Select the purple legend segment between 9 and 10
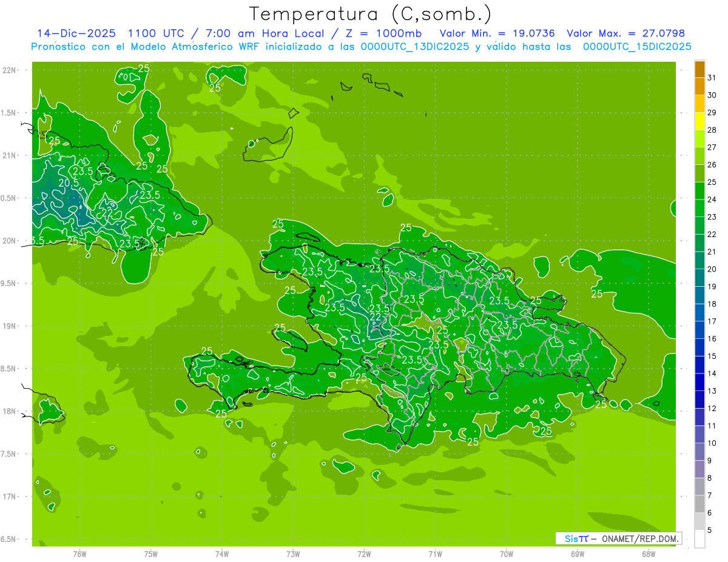 coord(699,452)
